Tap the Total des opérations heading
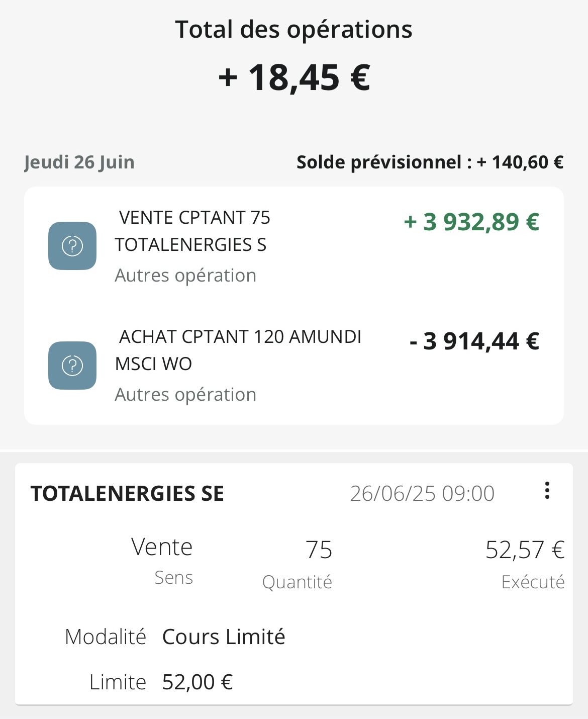 (x=293, y=29)
